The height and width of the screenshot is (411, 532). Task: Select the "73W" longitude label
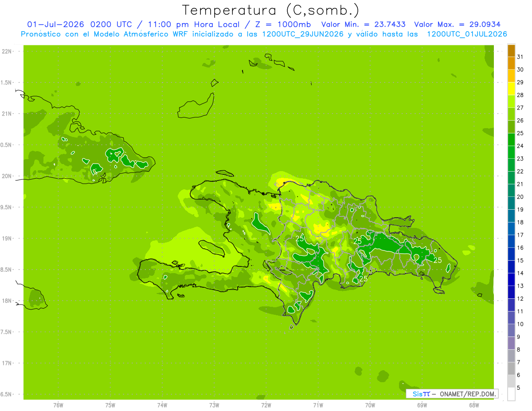coord(214,405)
